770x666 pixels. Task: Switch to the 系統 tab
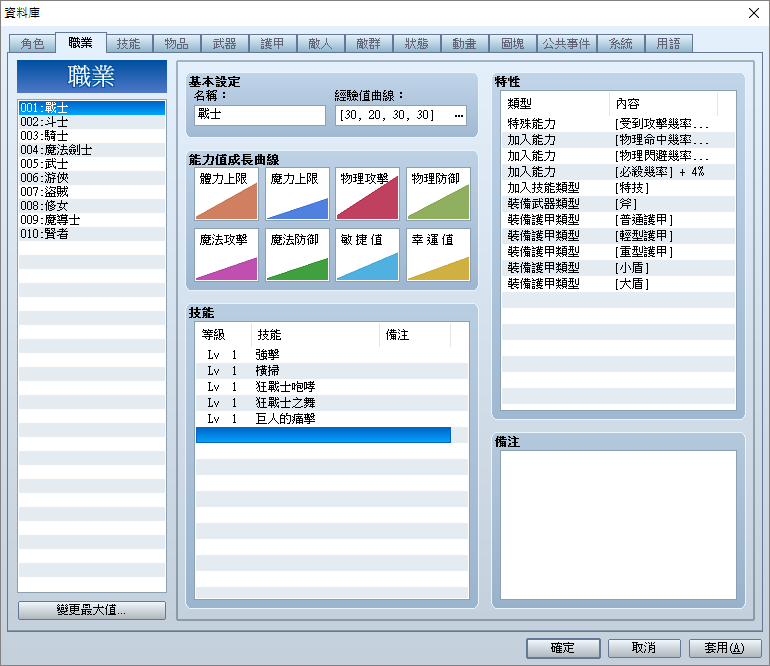click(621, 44)
